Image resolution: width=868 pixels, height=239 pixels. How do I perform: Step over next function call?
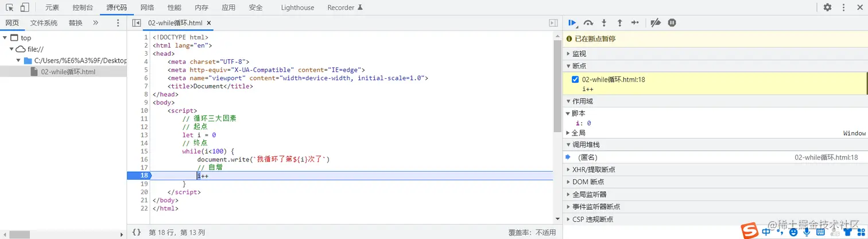click(x=588, y=23)
